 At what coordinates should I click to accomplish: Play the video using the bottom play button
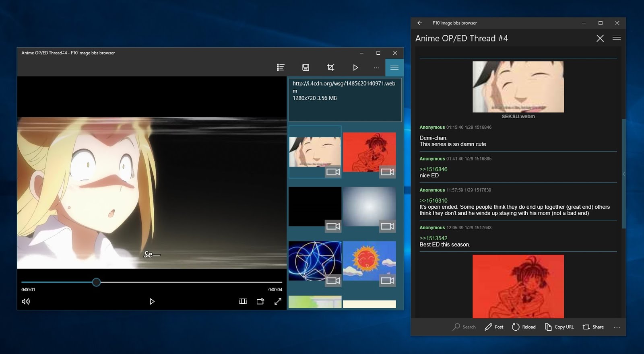point(152,301)
